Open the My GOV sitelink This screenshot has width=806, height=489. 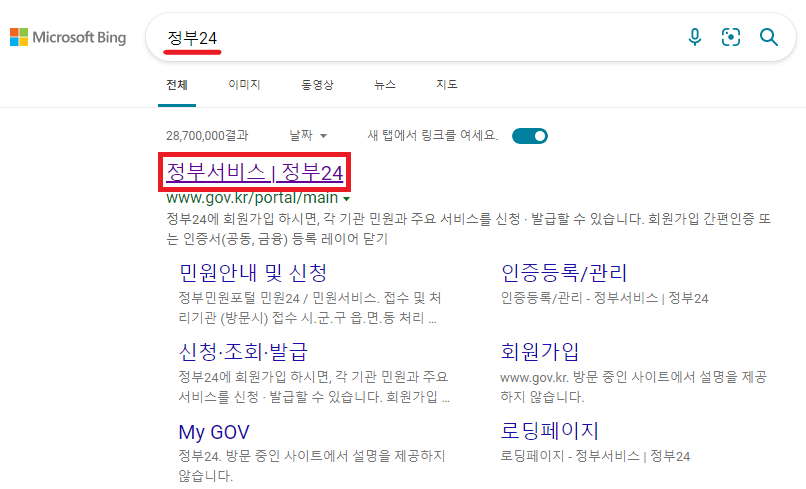pos(214,432)
